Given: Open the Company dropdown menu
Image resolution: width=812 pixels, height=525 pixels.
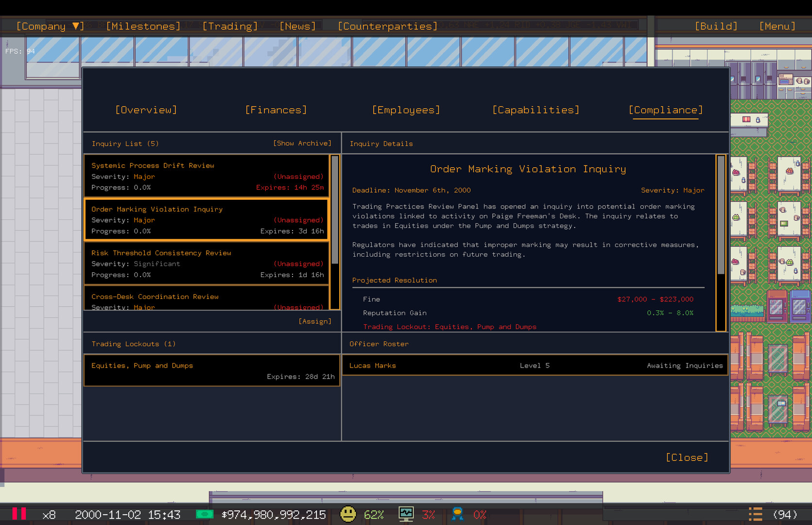Looking at the screenshot, I should (49, 26).
